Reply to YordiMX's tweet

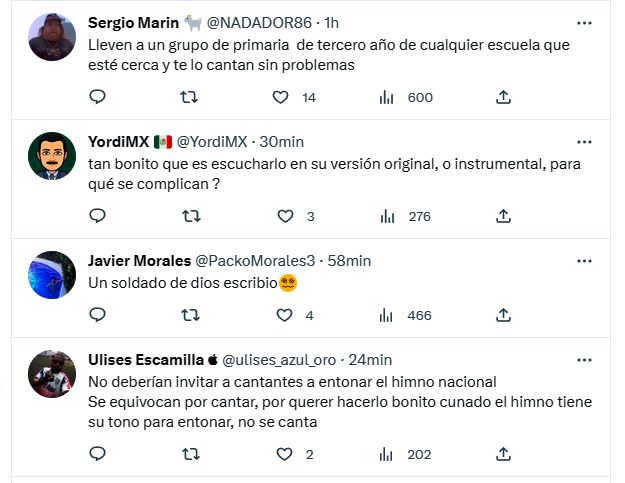click(x=98, y=216)
